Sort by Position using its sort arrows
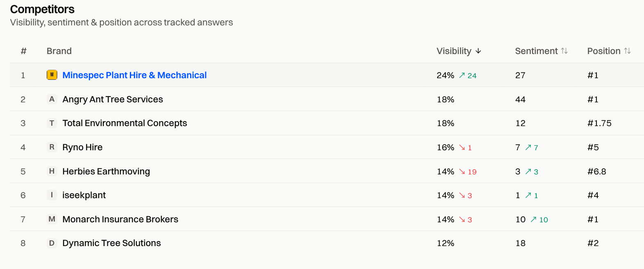This screenshot has width=644, height=269. click(627, 51)
